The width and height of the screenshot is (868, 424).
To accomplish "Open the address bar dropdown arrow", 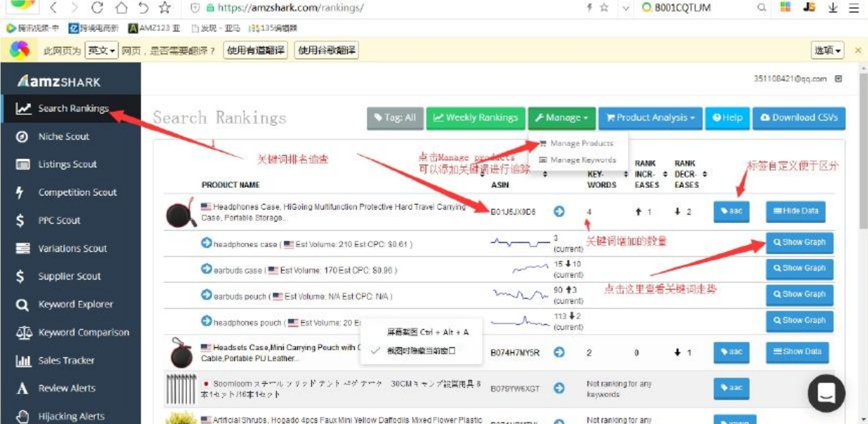I will coord(626,8).
